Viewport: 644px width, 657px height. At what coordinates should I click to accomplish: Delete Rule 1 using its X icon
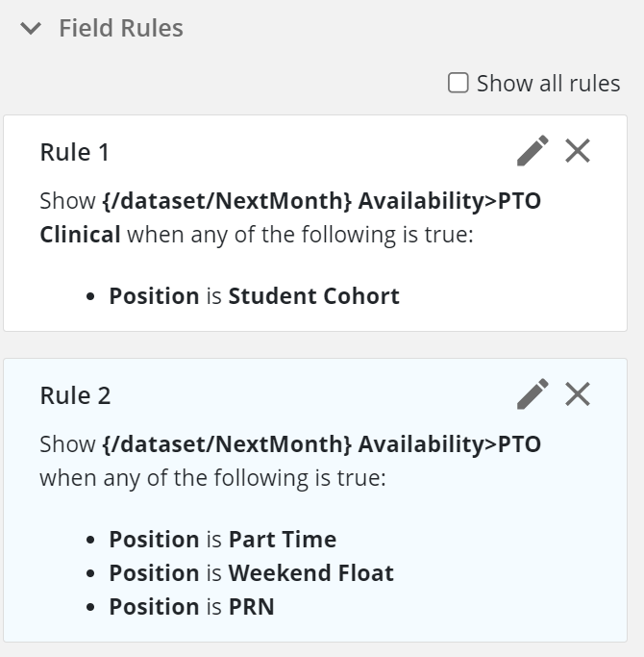[x=578, y=151]
